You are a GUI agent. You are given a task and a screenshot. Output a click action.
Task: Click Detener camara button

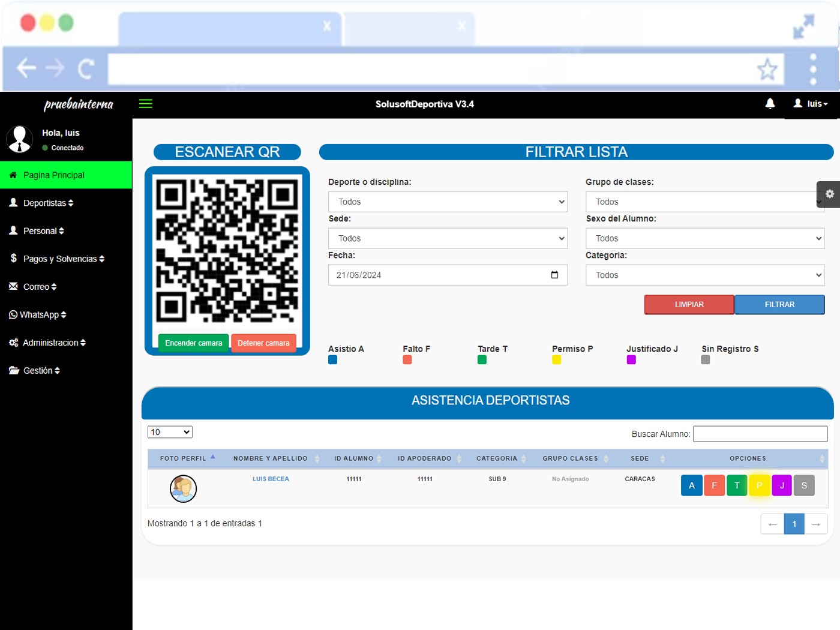[x=263, y=343]
